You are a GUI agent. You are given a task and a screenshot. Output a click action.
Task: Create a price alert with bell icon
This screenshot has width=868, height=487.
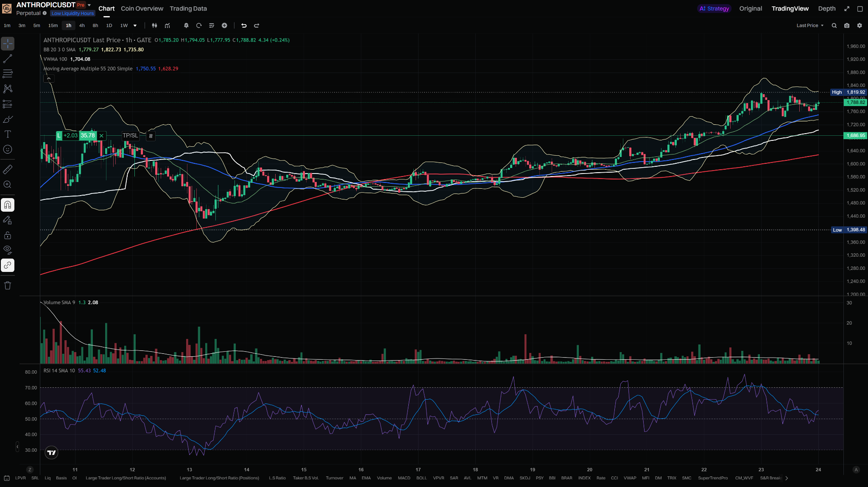click(x=186, y=25)
